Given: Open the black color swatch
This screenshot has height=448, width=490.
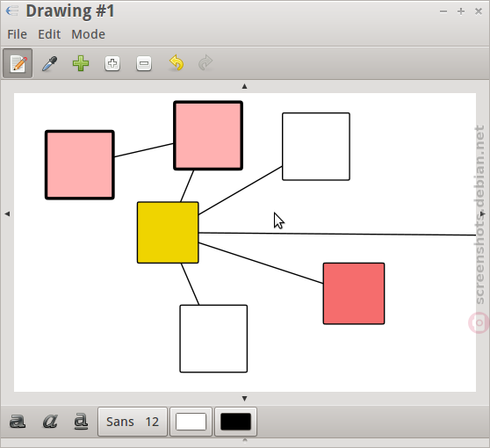Looking at the screenshot, I should pos(235,422).
